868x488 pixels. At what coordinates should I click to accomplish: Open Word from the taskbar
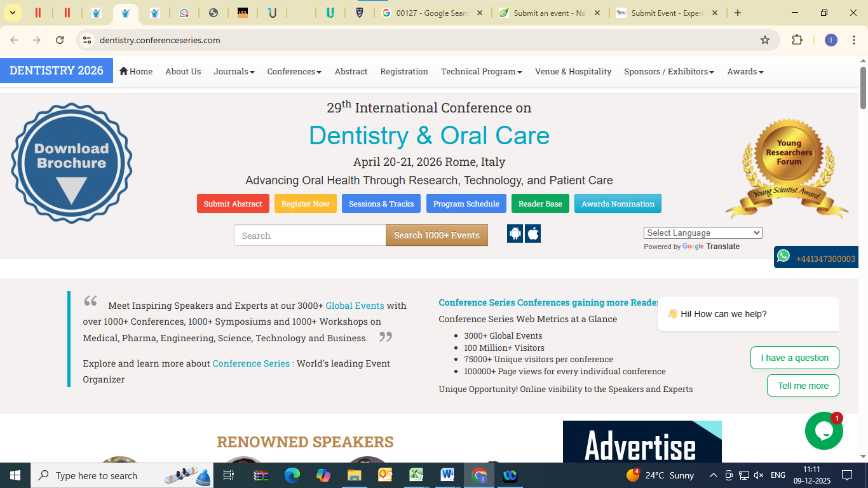(x=447, y=475)
